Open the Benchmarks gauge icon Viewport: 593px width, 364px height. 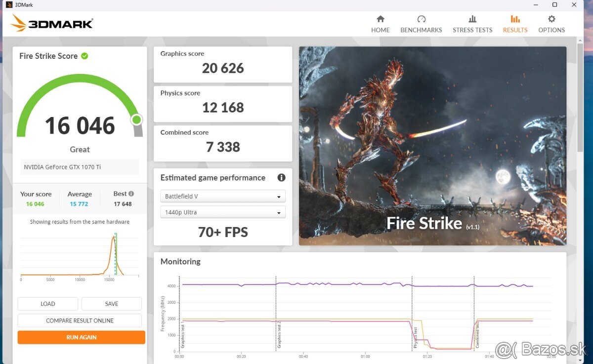pyautogui.click(x=421, y=19)
